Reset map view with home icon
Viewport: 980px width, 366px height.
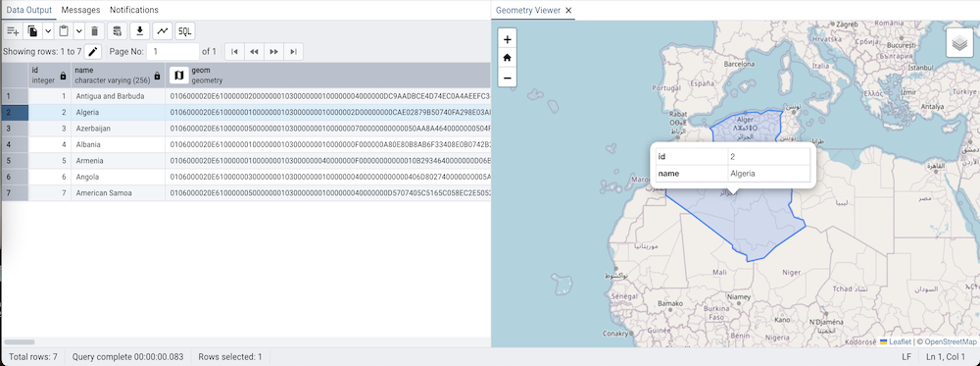click(x=507, y=58)
